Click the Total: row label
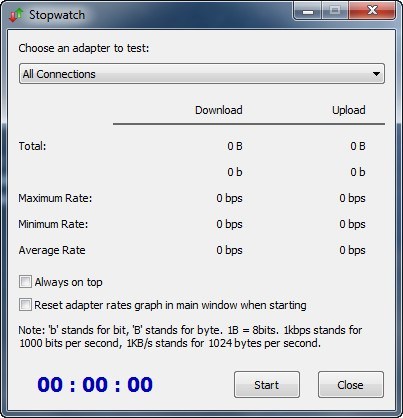 [32, 146]
